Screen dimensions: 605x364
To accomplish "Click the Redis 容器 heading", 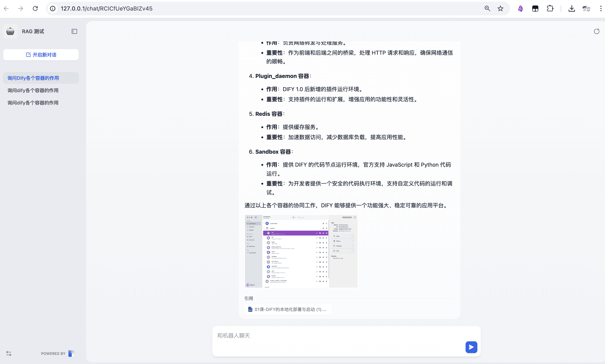I will tap(269, 114).
